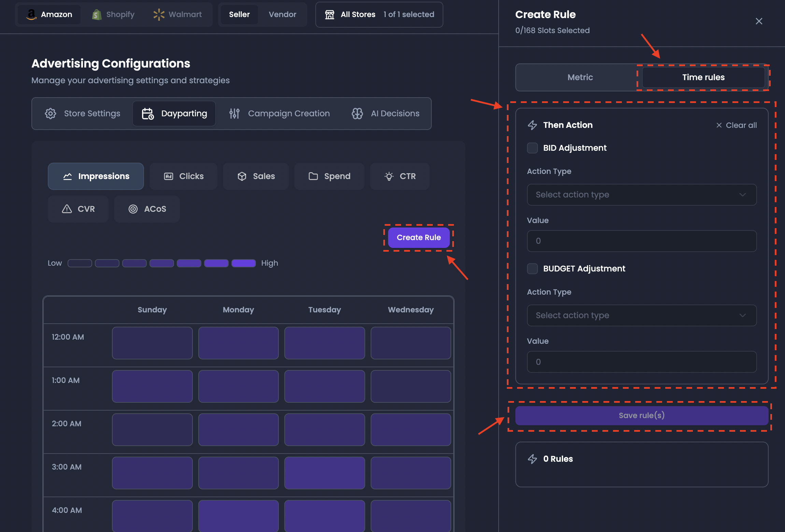The image size is (785, 532).
Task: Click the BUDGET Adjustment Value input
Action: (x=642, y=362)
